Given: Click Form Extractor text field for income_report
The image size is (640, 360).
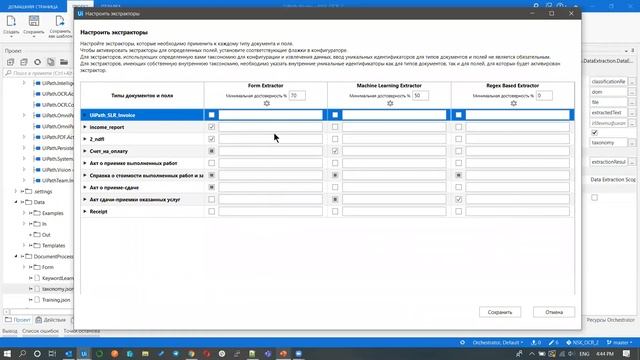Looking at the screenshot, I should 271,127.
